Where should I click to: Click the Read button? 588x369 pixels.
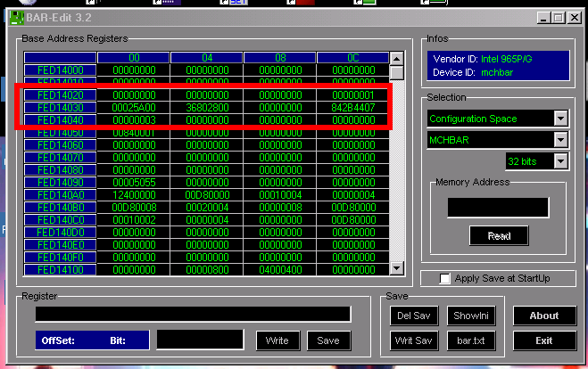click(499, 236)
